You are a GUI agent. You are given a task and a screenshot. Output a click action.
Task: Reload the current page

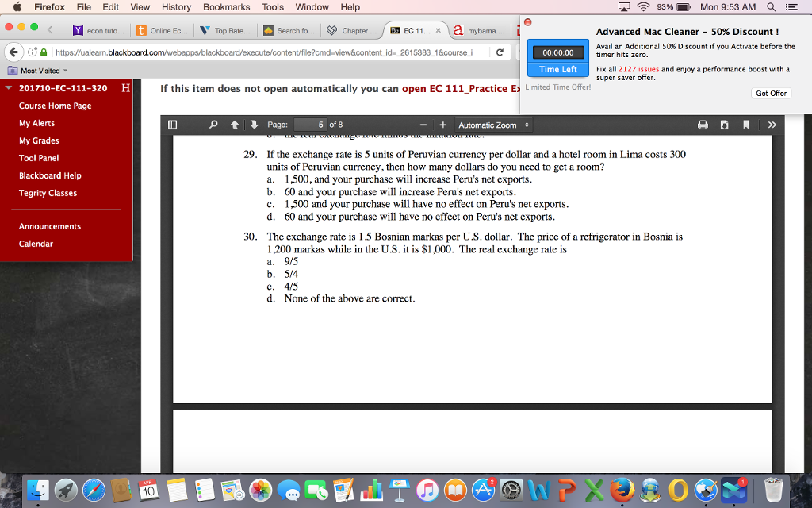click(500, 52)
